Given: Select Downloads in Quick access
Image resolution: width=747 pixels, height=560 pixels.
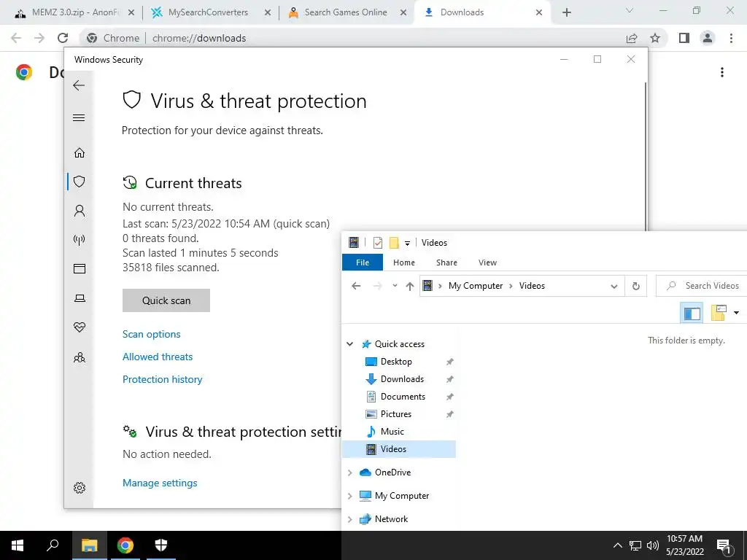Looking at the screenshot, I should (x=402, y=379).
